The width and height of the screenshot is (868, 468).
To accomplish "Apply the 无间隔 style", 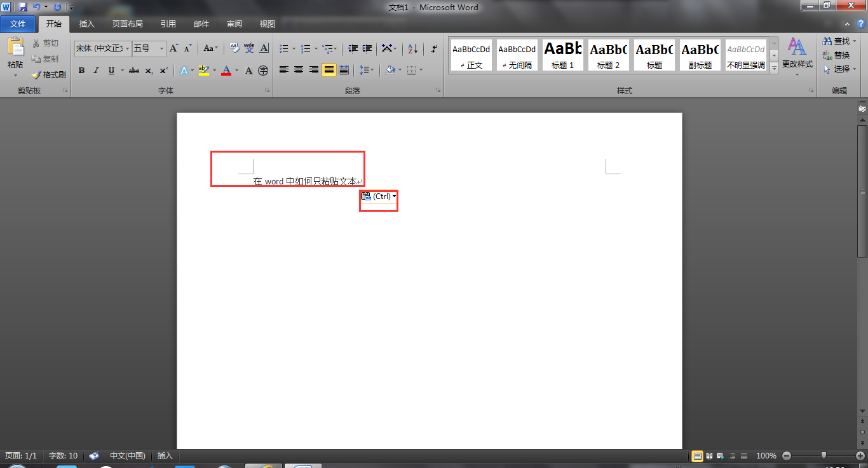I will pyautogui.click(x=517, y=55).
